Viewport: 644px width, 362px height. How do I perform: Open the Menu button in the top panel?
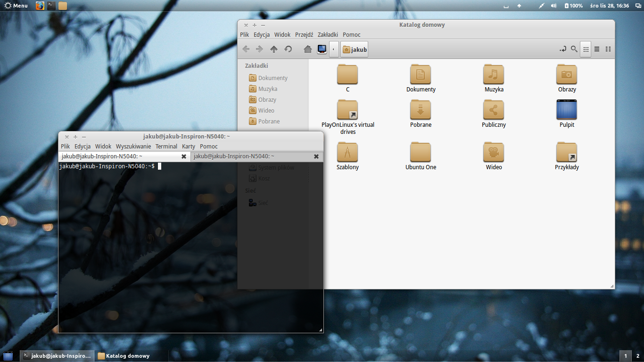(x=16, y=6)
